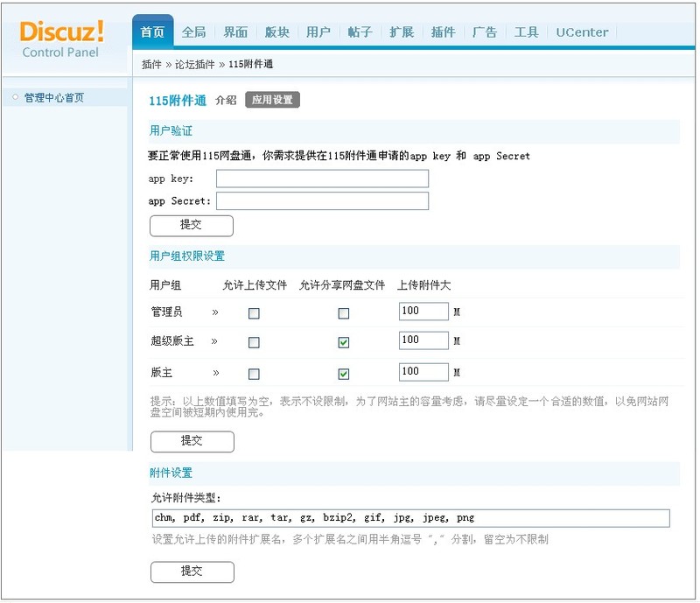Click the 介绍 tab link
700x603 pixels.
click(226, 100)
